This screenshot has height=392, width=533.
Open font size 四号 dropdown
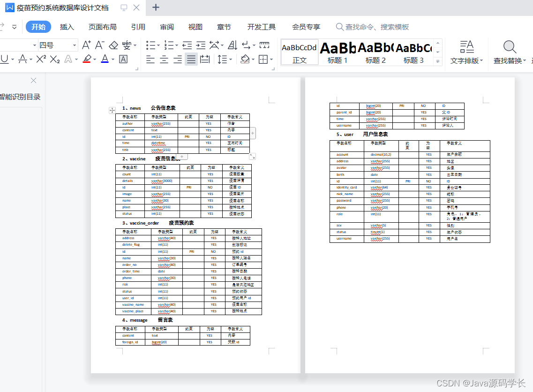(x=75, y=45)
